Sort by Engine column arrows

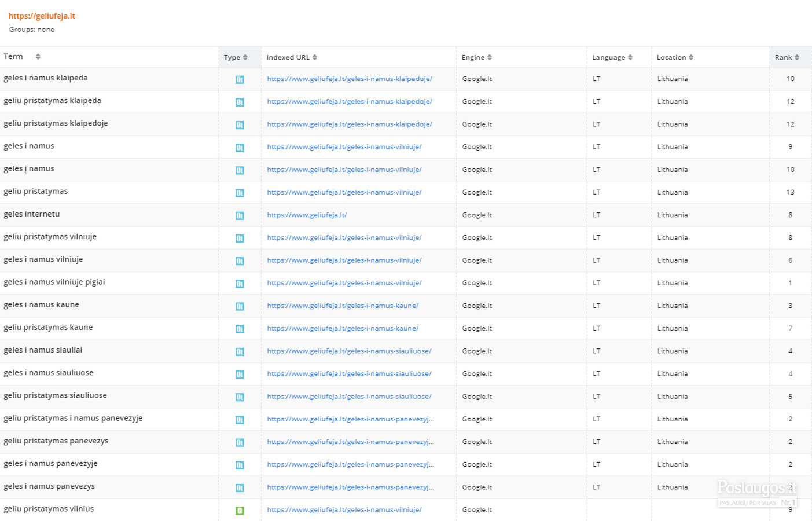coord(490,57)
